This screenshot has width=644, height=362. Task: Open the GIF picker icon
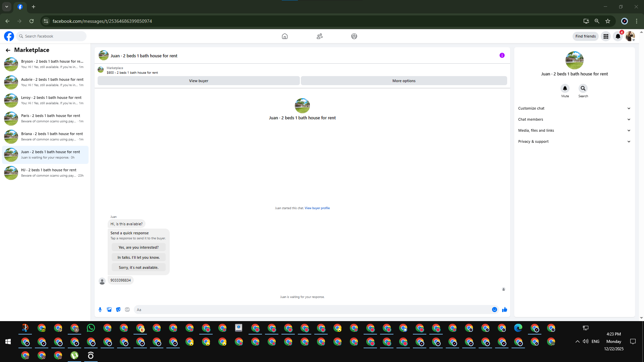127,310
